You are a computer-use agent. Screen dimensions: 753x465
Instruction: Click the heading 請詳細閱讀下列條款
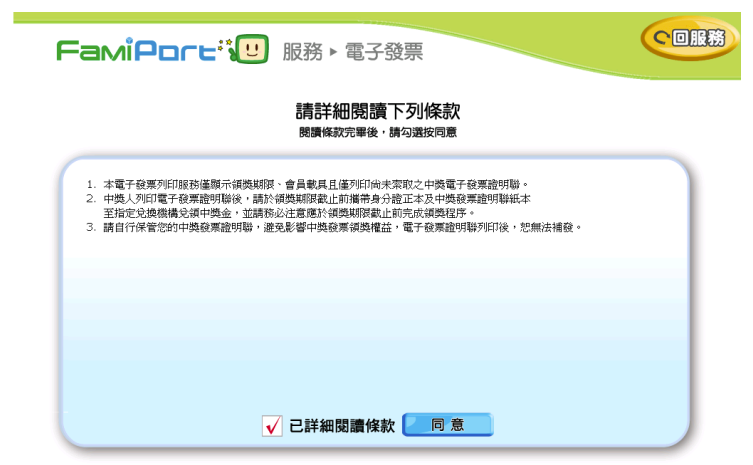coord(377,110)
